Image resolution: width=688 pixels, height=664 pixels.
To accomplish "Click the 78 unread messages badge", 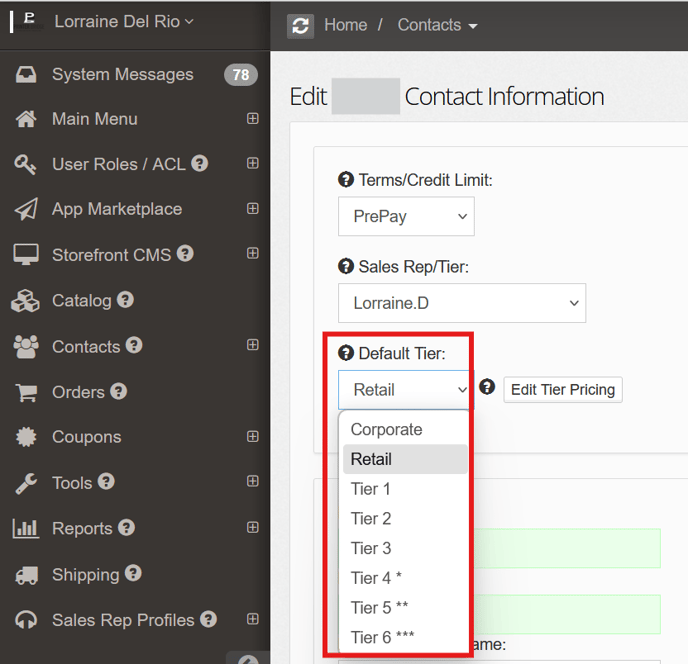I will tap(240, 75).
